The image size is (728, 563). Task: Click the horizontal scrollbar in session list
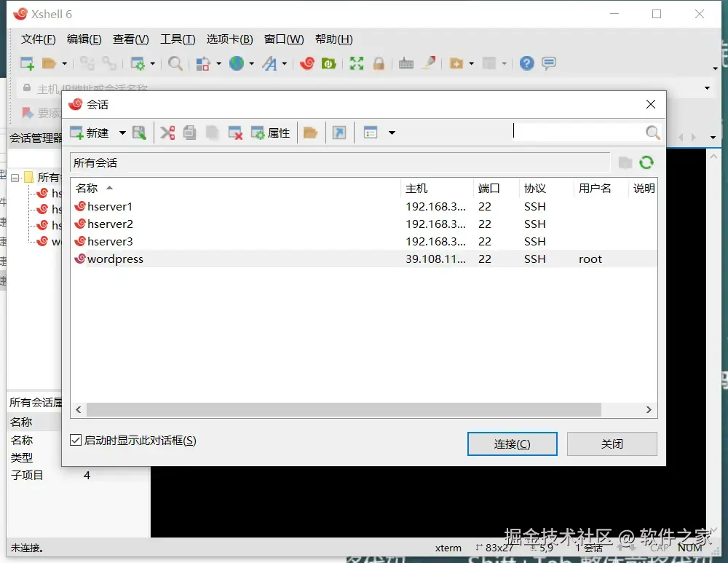344,410
